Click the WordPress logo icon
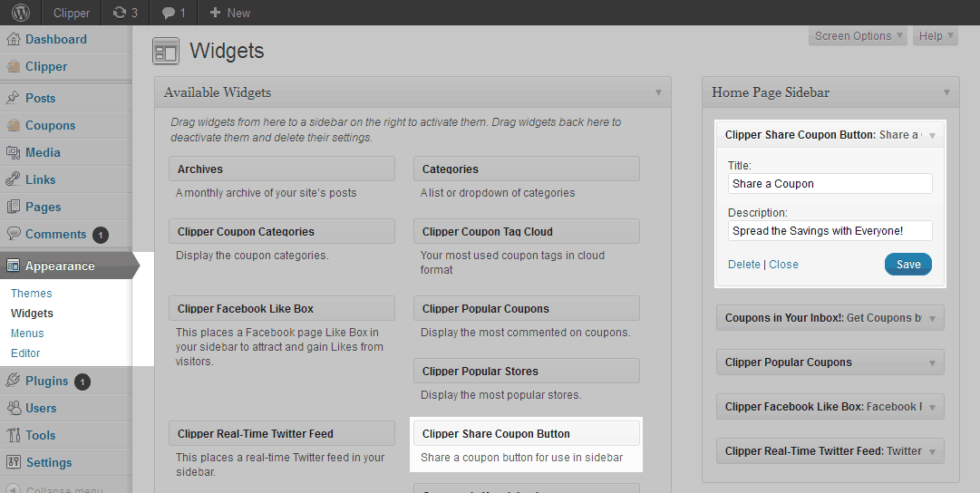This screenshot has width=980, height=493. [21, 13]
